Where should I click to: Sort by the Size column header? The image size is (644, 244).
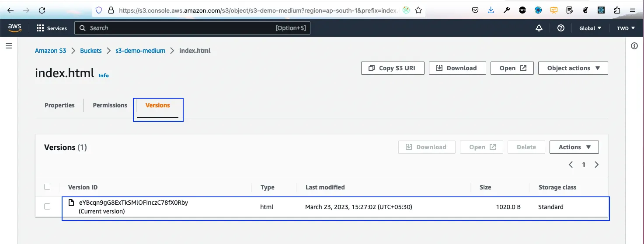click(485, 187)
